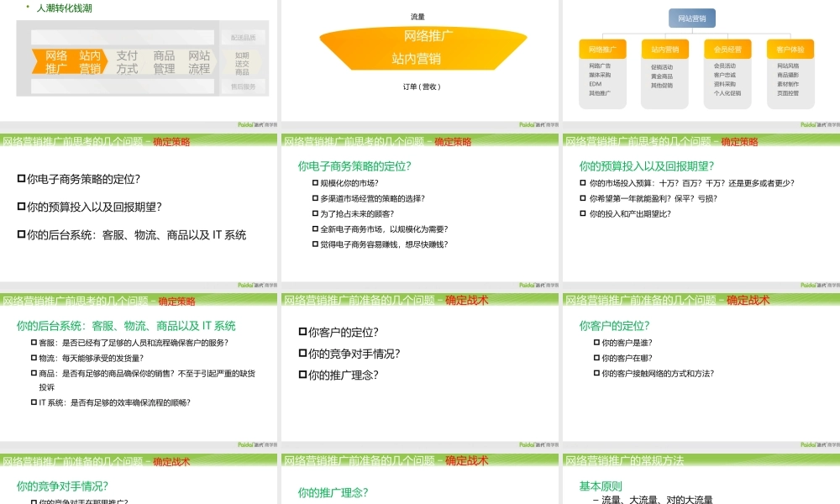Tick the square bullet before 你的竞争对手情况?
The height and width of the screenshot is (504, 840).
click(x=303, y=354)
